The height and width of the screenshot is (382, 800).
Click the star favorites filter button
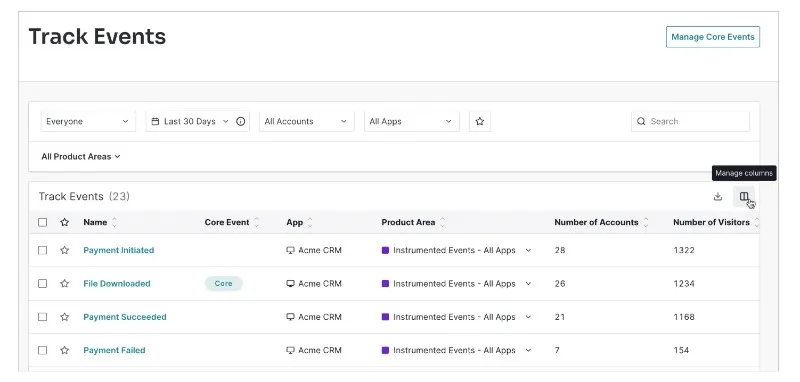point(480,121)
